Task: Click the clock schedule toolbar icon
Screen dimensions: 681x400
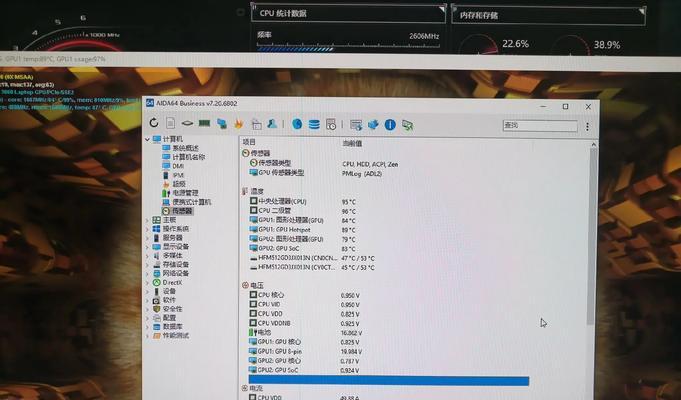Action: [331, 125]
